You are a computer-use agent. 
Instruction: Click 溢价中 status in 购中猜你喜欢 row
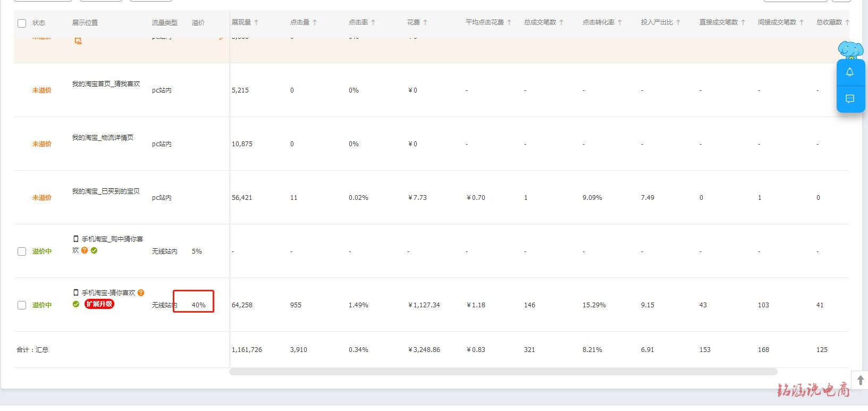pyautogui.click(x=42, y=251)
